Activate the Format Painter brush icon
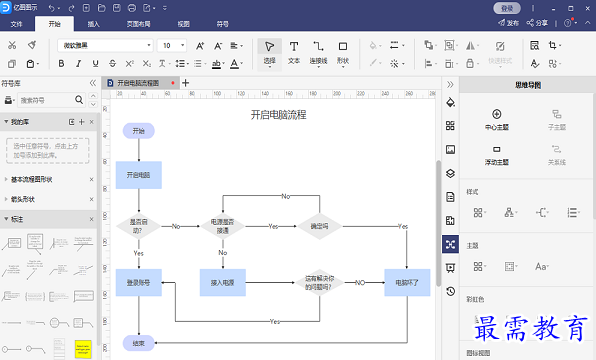 coord(32,45)
